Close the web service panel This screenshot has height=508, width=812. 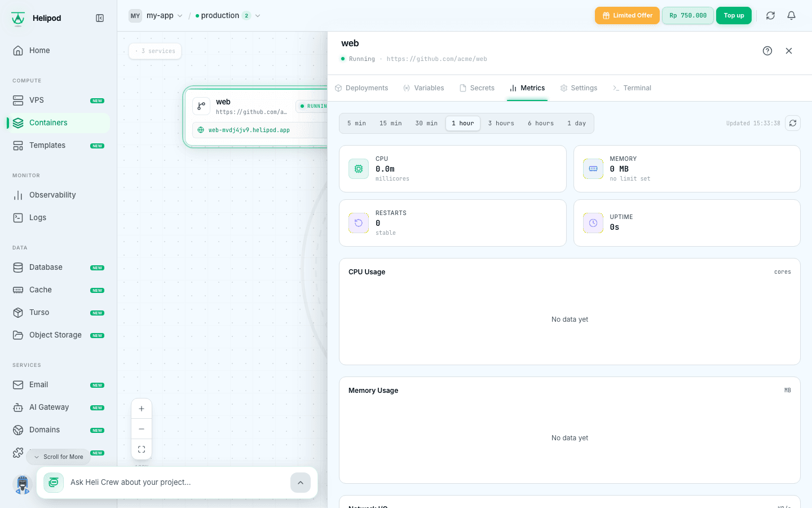pos(789,51)
